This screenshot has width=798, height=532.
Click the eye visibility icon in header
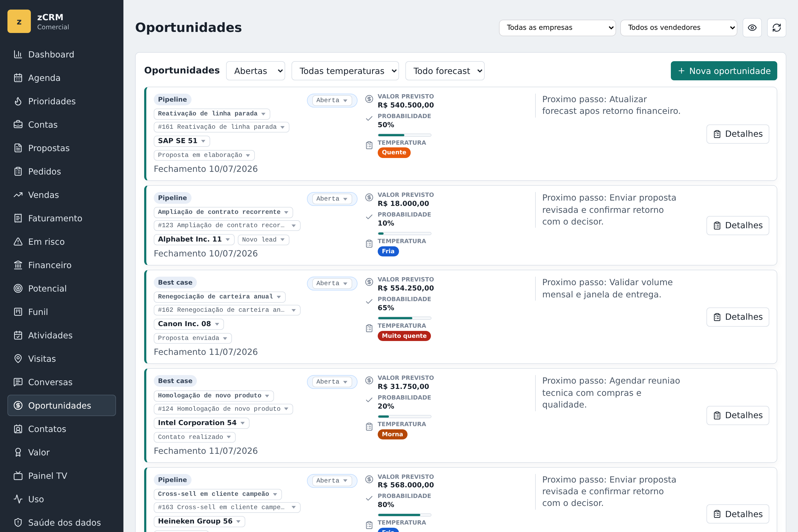tap(752, 27)
